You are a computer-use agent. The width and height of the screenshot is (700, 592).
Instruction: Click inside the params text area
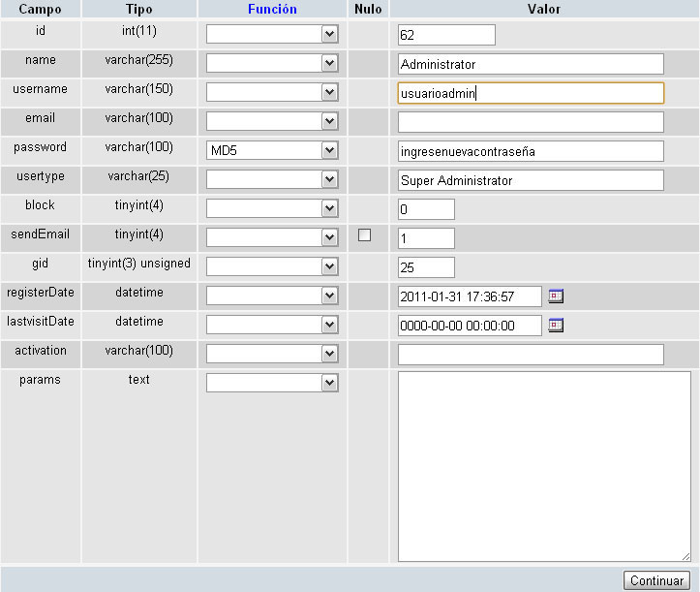click(543, 465)
